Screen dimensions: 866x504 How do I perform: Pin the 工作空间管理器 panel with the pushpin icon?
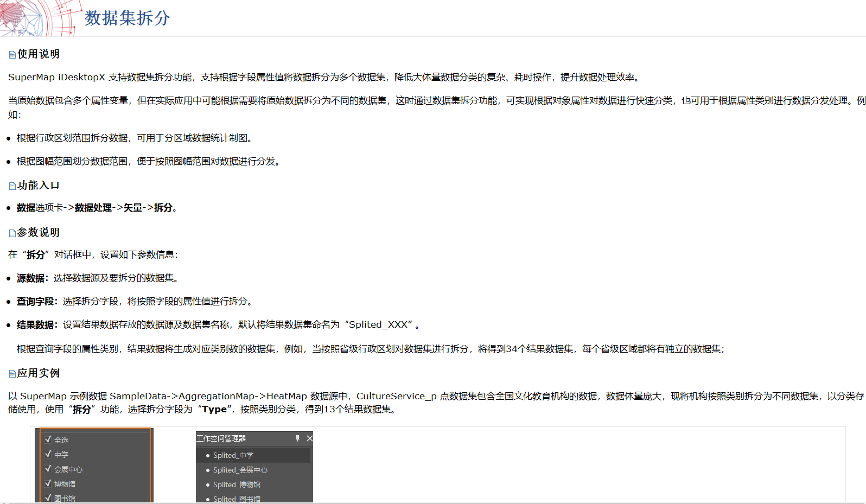coord(297,438)
